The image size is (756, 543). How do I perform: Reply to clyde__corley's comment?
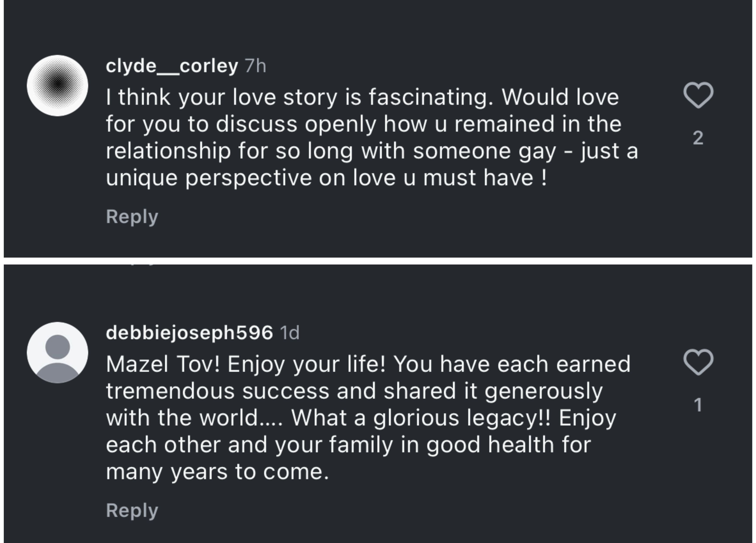[132, 217]
